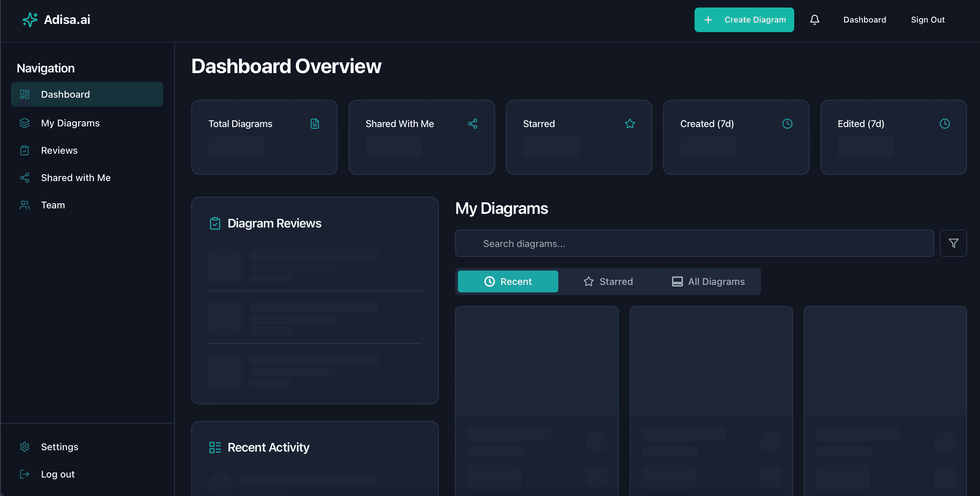This screenshot has width=980, height=496.
Task: Click the notification bell icon
Action: coord(814,19)
